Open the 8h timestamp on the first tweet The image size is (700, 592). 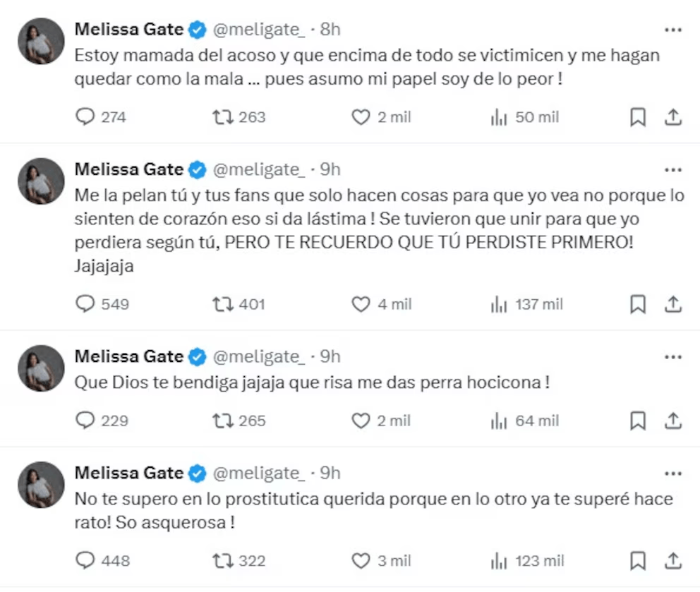pyautogui.click(x=330, y=30)
